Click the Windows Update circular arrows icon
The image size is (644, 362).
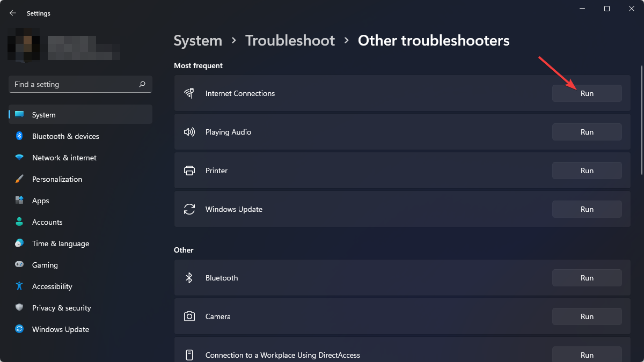coord(189,209)
